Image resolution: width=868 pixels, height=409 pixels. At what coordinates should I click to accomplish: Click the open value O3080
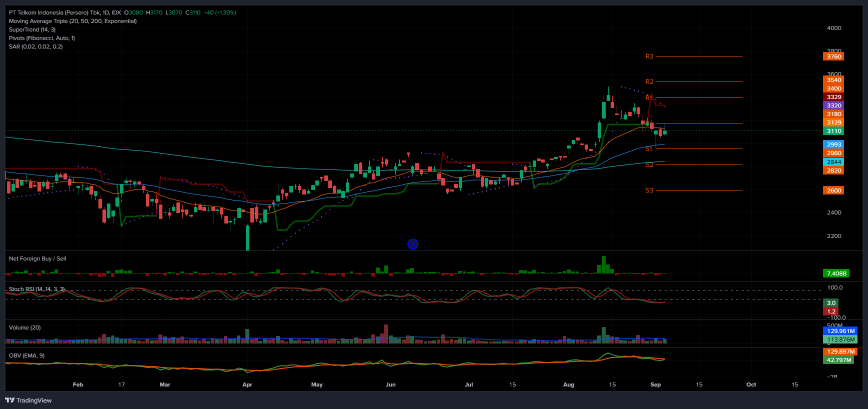coord(133,12)
